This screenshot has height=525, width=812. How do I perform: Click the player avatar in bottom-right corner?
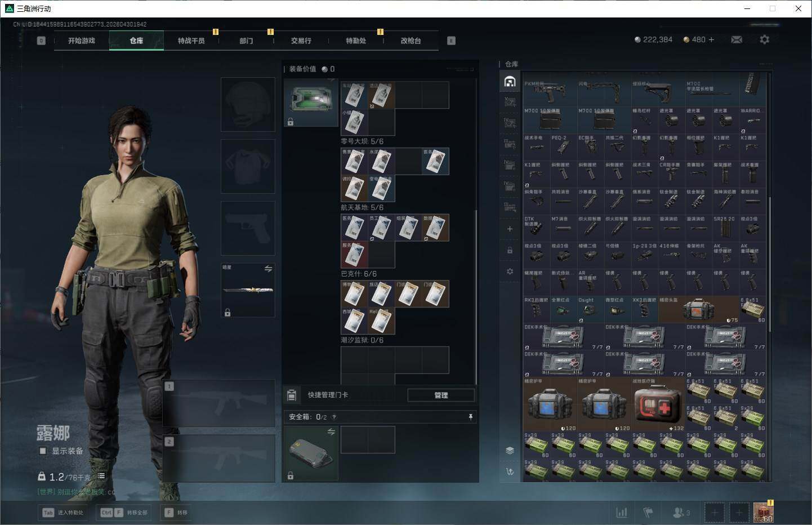click(x=764, y=511)
